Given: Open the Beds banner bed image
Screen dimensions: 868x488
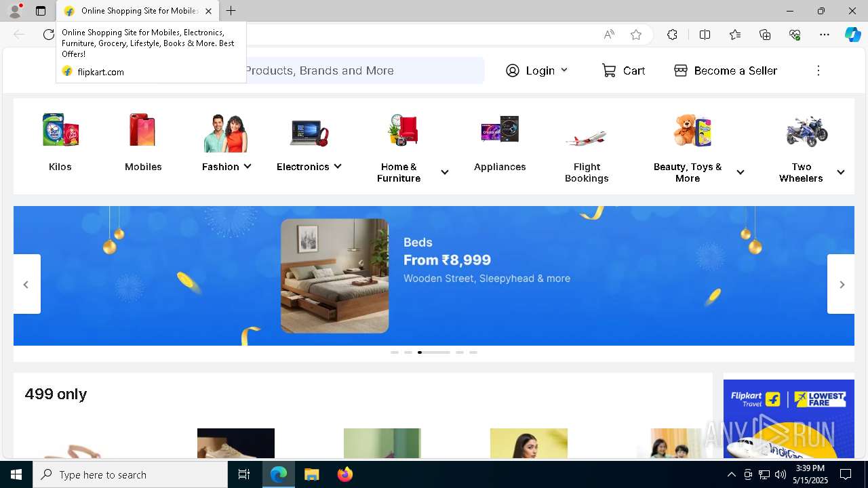Looking at the screenshot, I should point(335,276).
